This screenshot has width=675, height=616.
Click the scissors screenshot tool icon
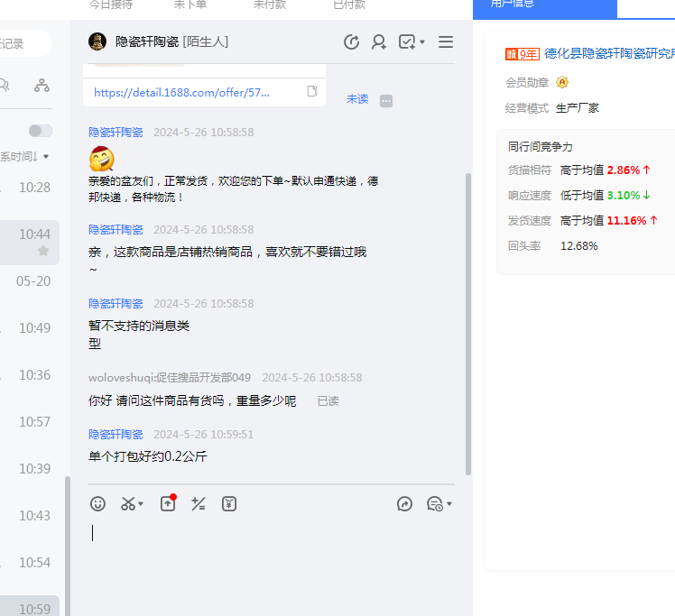tap(128, 504)
